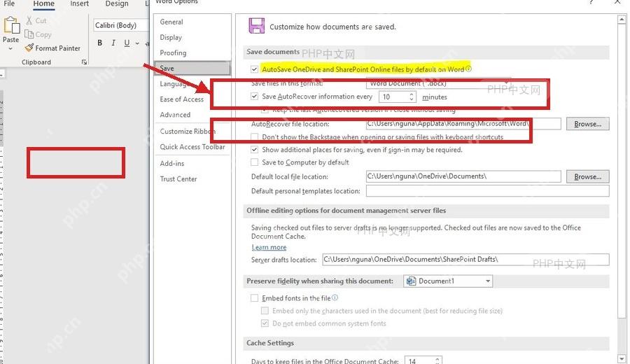The image size is (630, 364).
Task: Browse for Default local file location
Action: point(587,176)
